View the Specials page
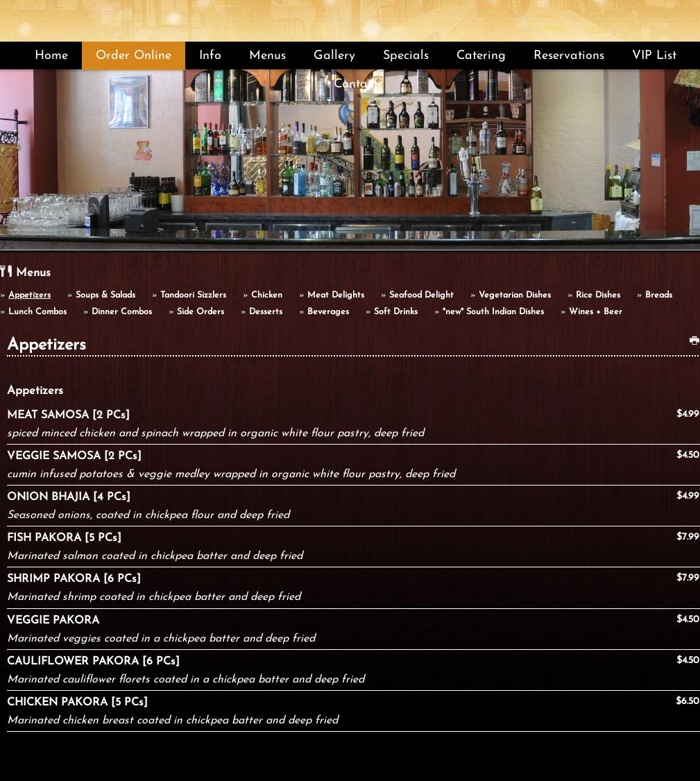Viewport: 700px width, 781px height. tap(405, 55)
